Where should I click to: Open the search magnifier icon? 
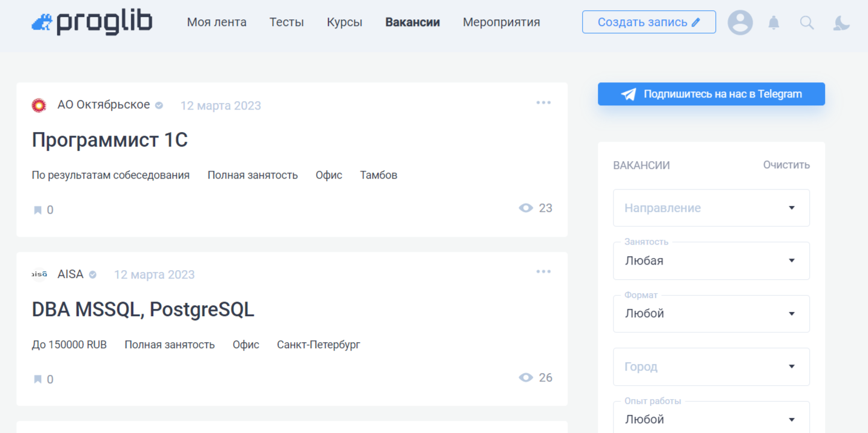807,22
